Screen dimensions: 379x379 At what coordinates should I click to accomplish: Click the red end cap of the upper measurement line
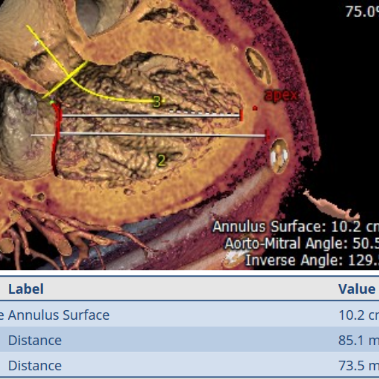241,116
